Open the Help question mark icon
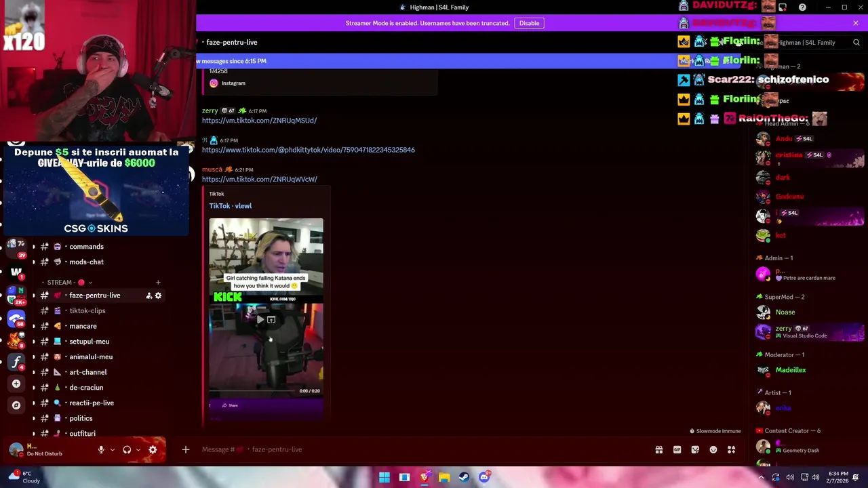This screenshot has width=868, height=488. 802,7
